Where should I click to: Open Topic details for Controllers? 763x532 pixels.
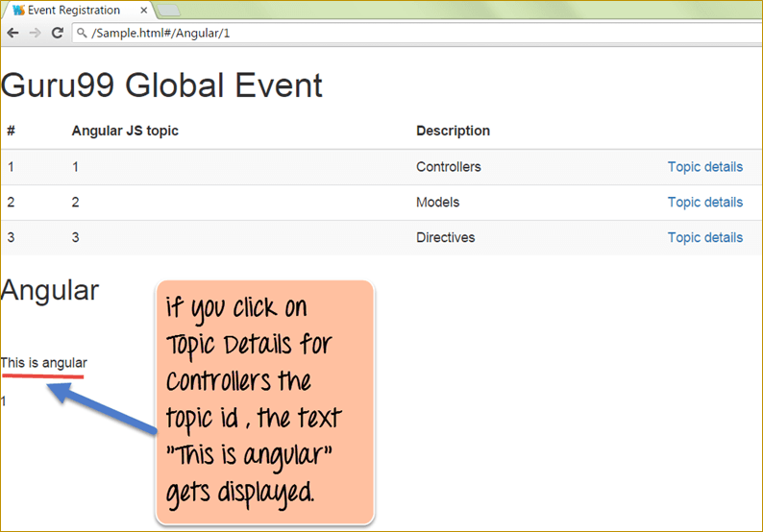pyautogui.click(x=704, y=167)
